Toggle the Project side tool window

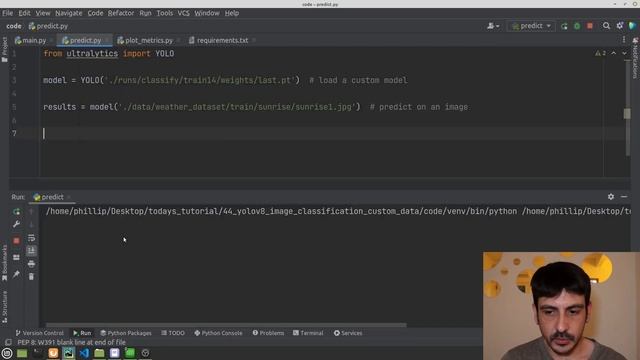(x=4, y=49)
